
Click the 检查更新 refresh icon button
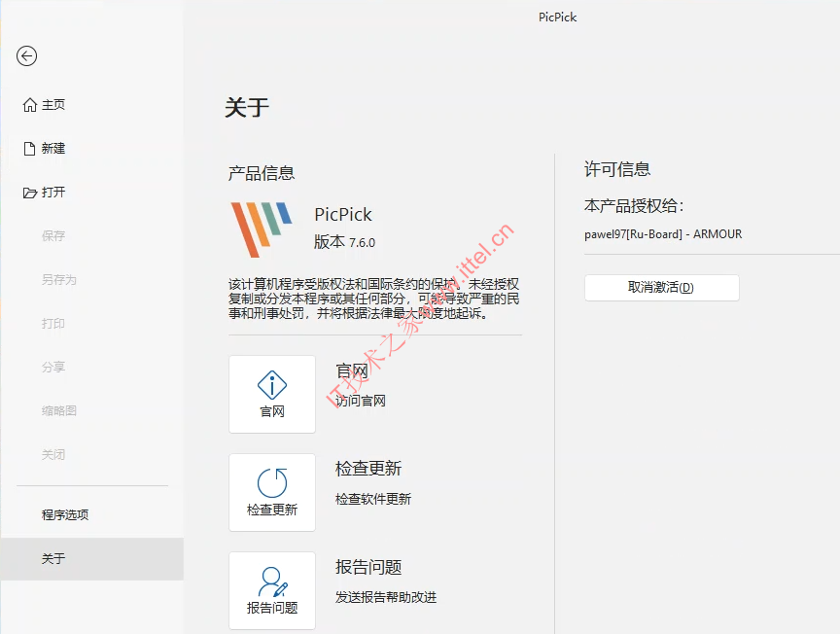click(272, 492)
